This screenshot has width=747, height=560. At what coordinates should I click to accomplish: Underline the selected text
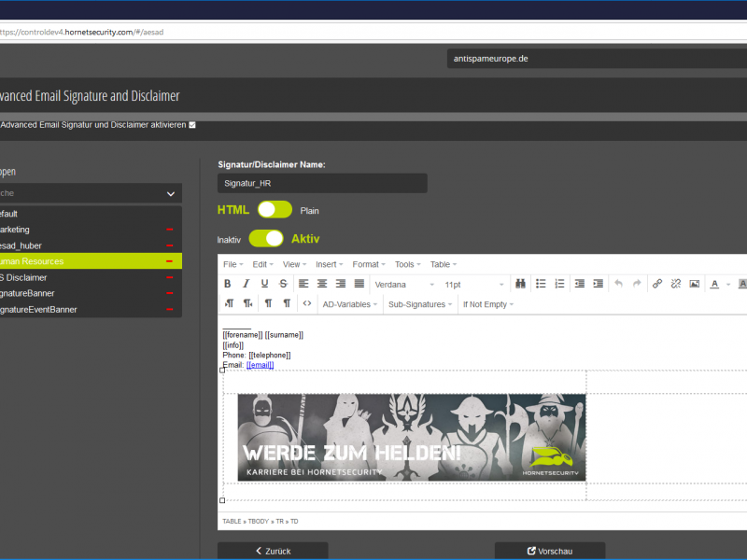click(x=264, y=284)
